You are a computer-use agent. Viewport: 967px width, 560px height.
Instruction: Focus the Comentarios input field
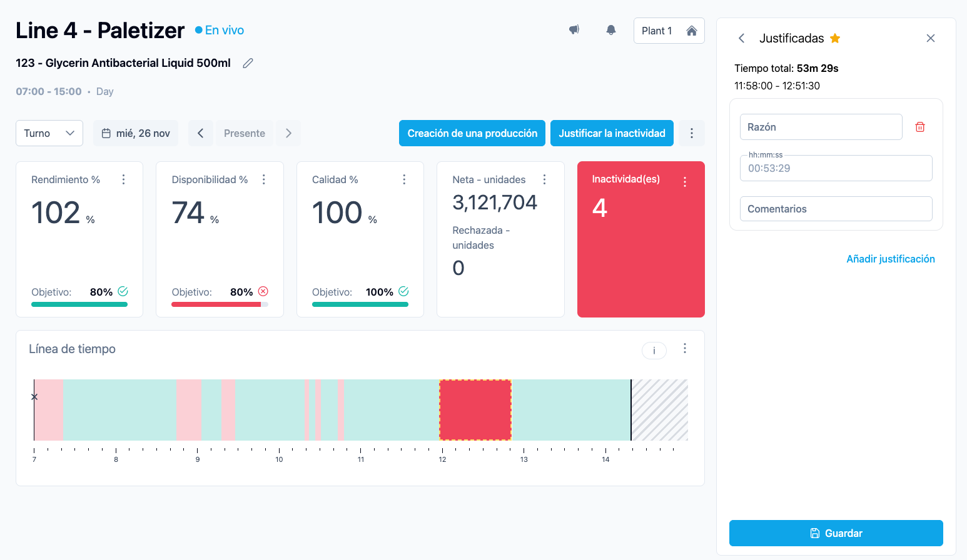[x=836, y=209]
